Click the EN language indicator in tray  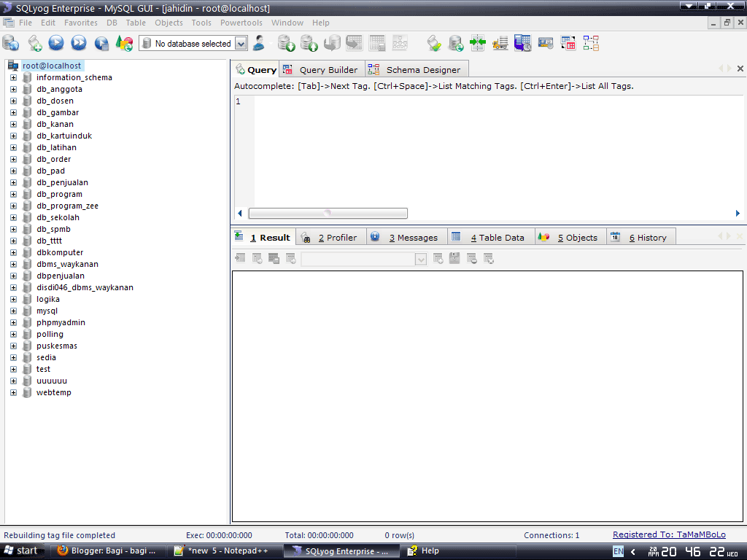tap(619, 551)
